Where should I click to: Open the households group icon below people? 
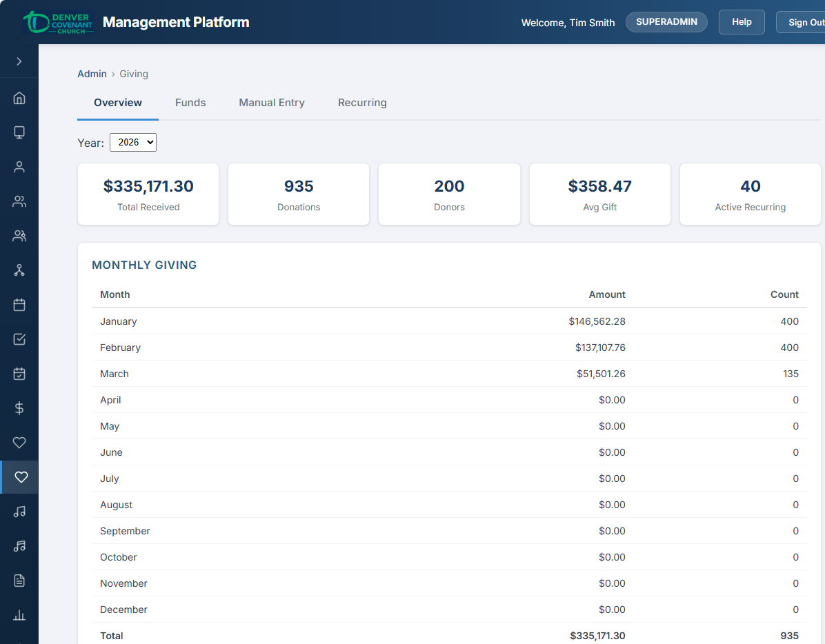click(19, 236)
